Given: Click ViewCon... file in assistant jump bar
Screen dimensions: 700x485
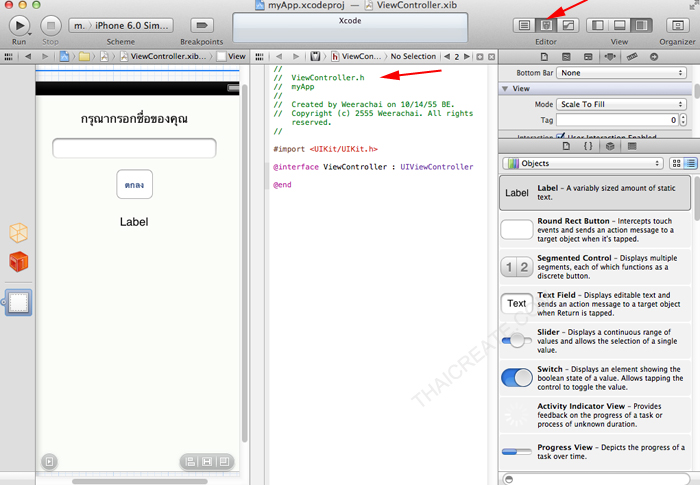Looking at the screenshot, I should point(357,57).
